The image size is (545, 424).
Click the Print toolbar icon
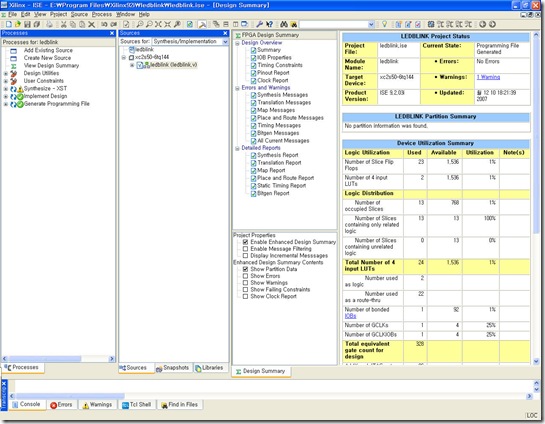click(x=49, y=24)
